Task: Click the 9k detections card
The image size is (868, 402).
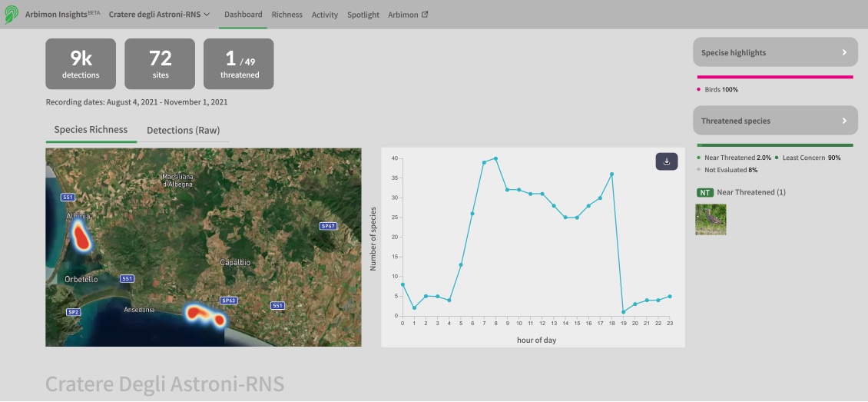Action: [x=81, y=64]
